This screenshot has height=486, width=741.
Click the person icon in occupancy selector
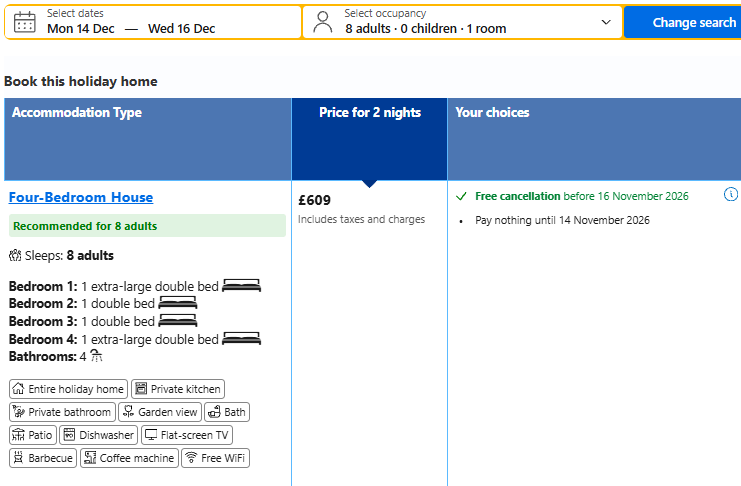coord(323,22)
